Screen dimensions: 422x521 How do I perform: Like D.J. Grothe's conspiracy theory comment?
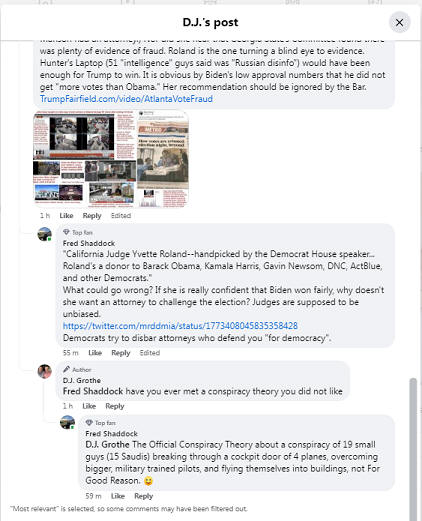(x=89, y=406)
